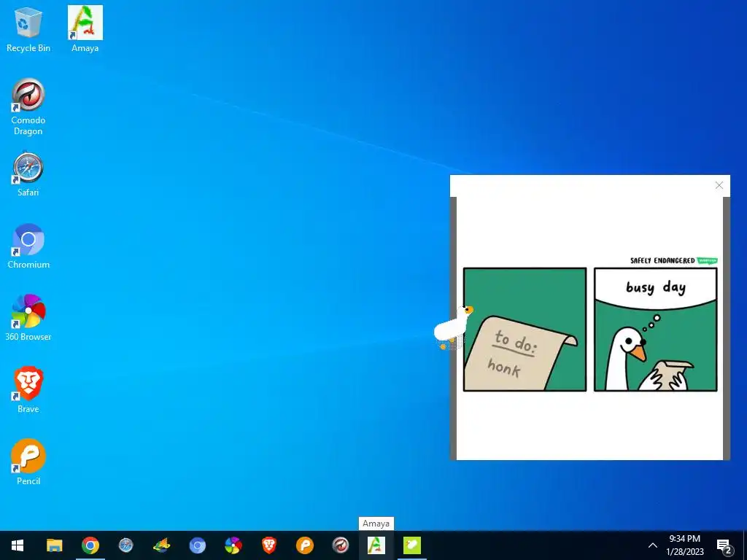Click the white goose walking on desktop
Image resolution: width=747 pixels, height=560 pixels.
click(452, 327)
